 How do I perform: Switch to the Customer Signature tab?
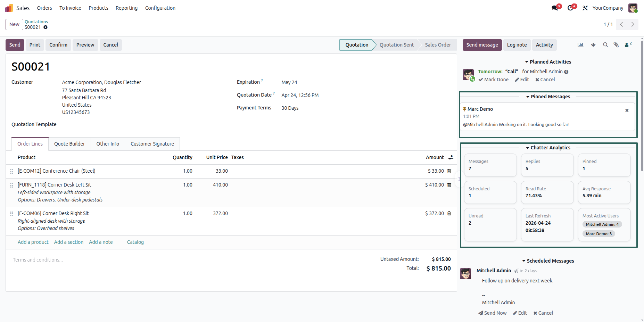(x=152, y=144)
